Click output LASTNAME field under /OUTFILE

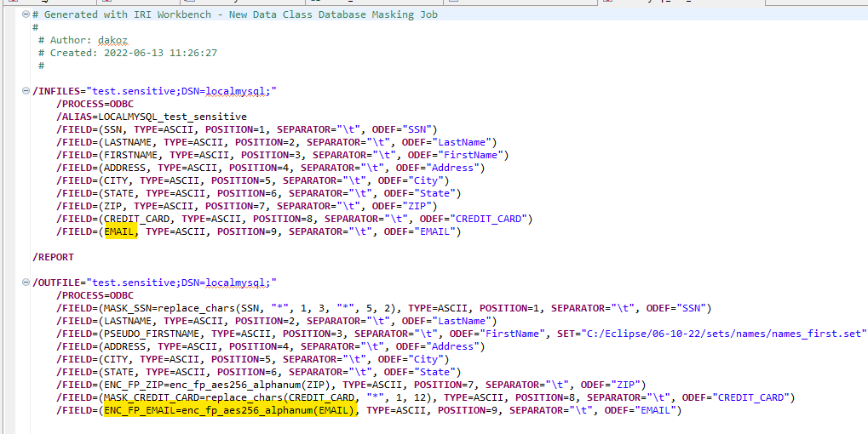coord(276,321)
